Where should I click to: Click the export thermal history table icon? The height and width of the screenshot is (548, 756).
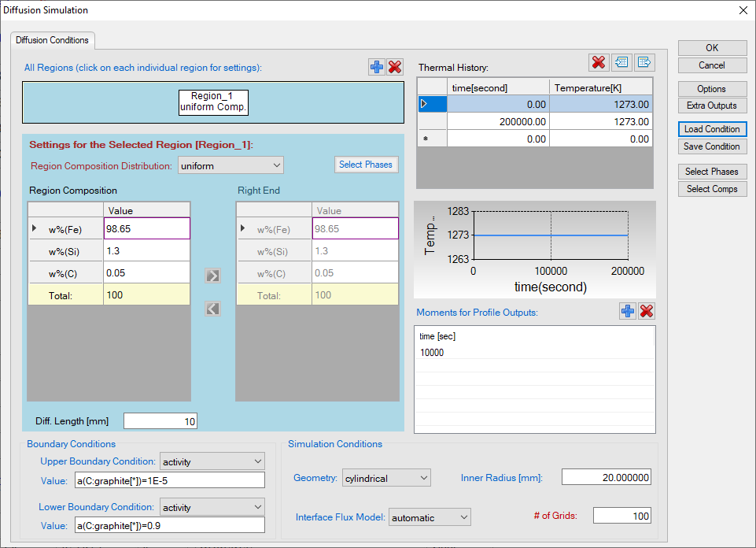(x=644, y=62)
